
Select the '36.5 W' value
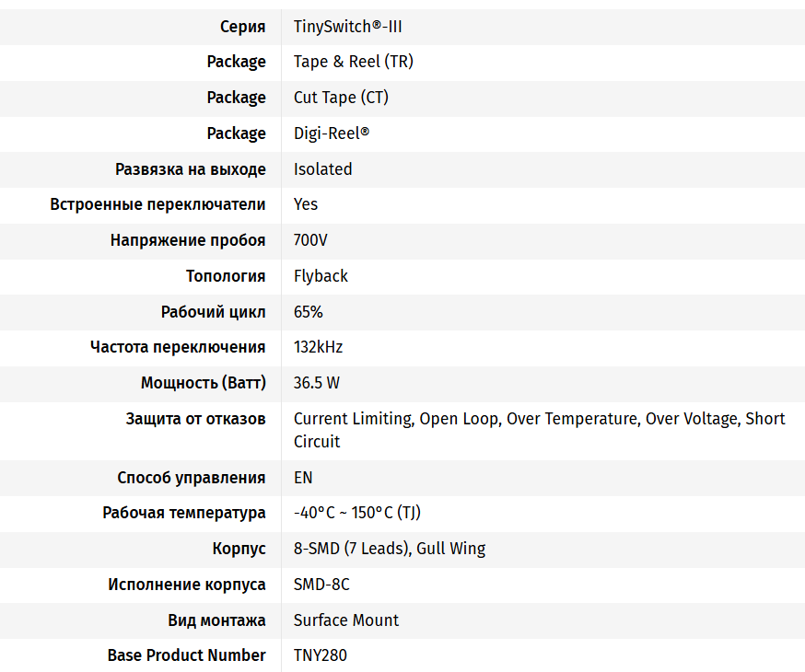(316, 383)
